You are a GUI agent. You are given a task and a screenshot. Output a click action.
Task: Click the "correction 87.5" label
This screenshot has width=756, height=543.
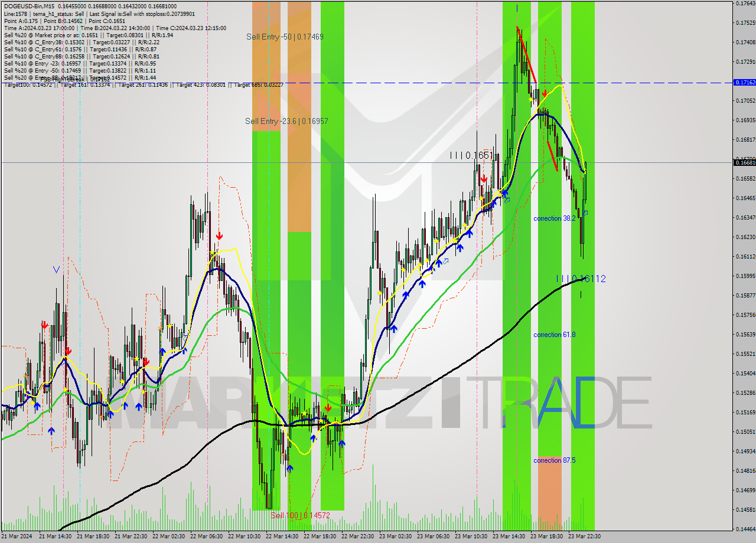click(x=555, y=460)
